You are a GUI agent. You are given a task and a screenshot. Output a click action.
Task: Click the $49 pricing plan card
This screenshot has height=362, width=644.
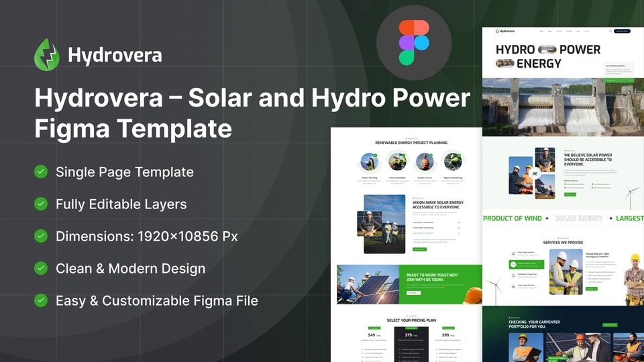click(x=374, y=345)
